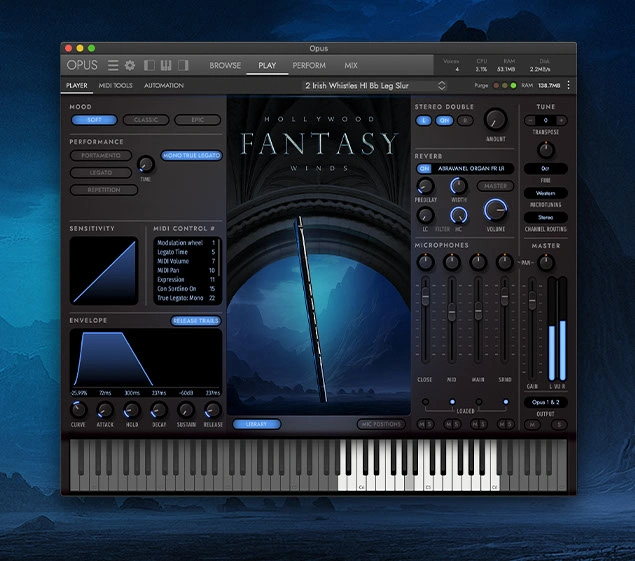
Task: Click the envelope Release knob
Action: point(213,410)
